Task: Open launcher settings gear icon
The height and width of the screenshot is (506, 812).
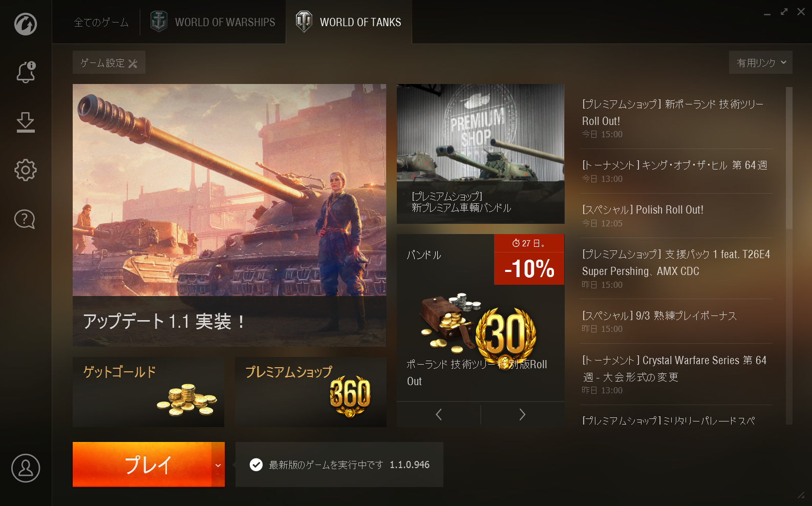Action: coord(26,170)
